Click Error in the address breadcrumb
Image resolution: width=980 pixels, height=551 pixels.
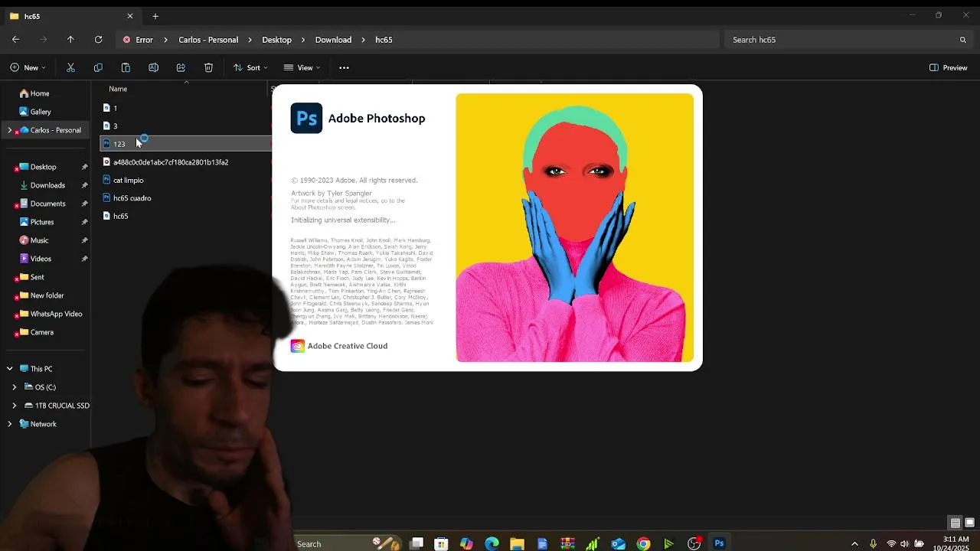click(145, 40)
